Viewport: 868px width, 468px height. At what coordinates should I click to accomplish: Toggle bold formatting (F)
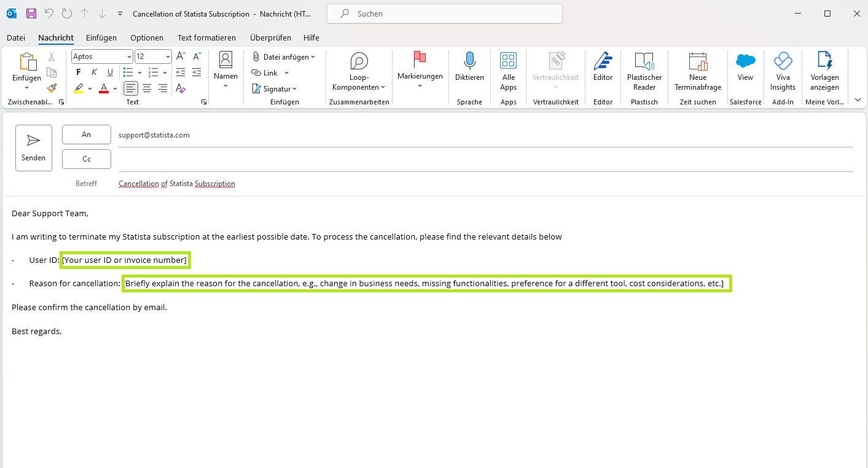[x=79, y=72]
